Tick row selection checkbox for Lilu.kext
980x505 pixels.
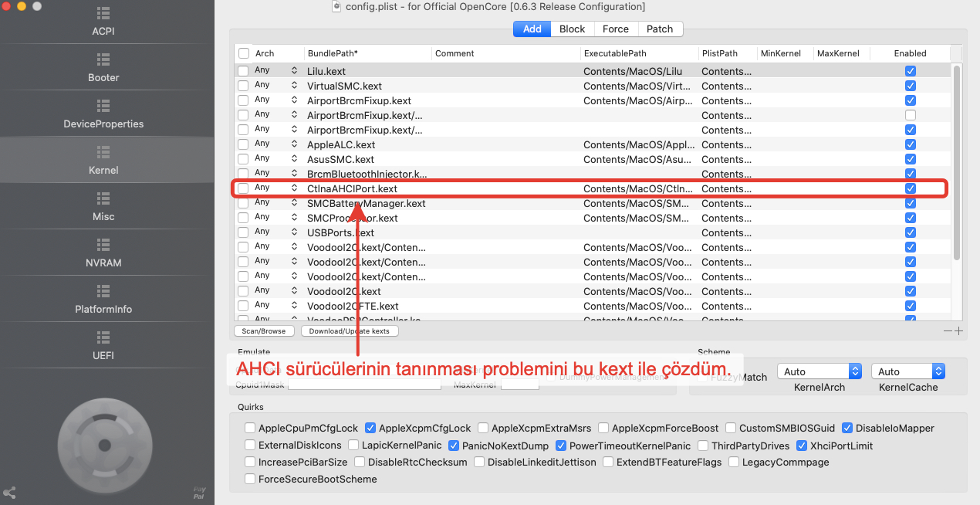[x=243, y=71]
